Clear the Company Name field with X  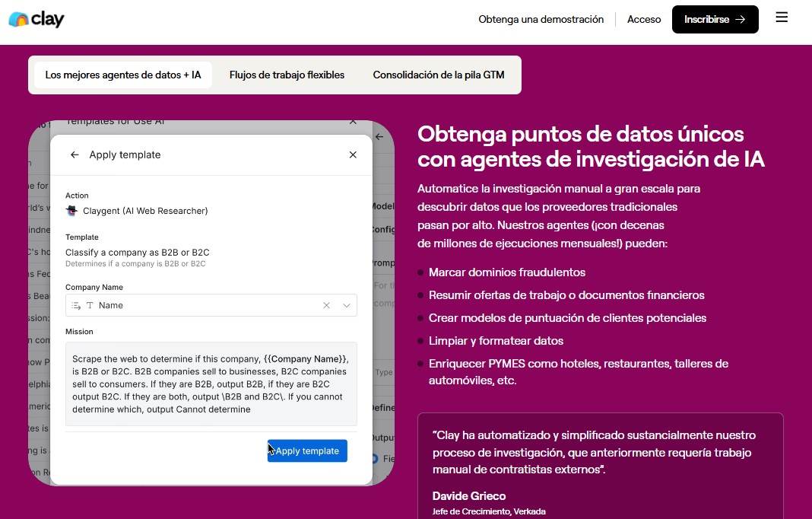click(326, 305)
